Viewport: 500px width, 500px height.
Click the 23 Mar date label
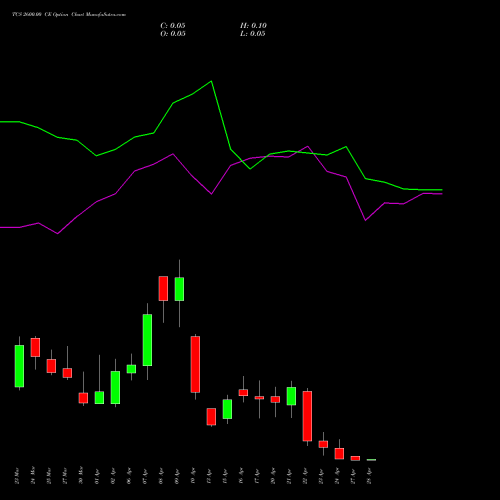[17, 476]
